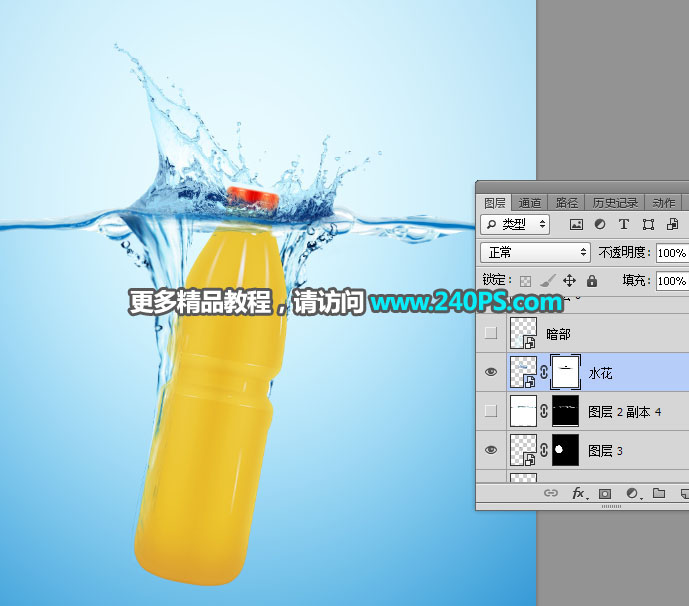Click the panel resize grip at bottom
The height and width of the screenshot is (606, 689).
click(611, 506)
